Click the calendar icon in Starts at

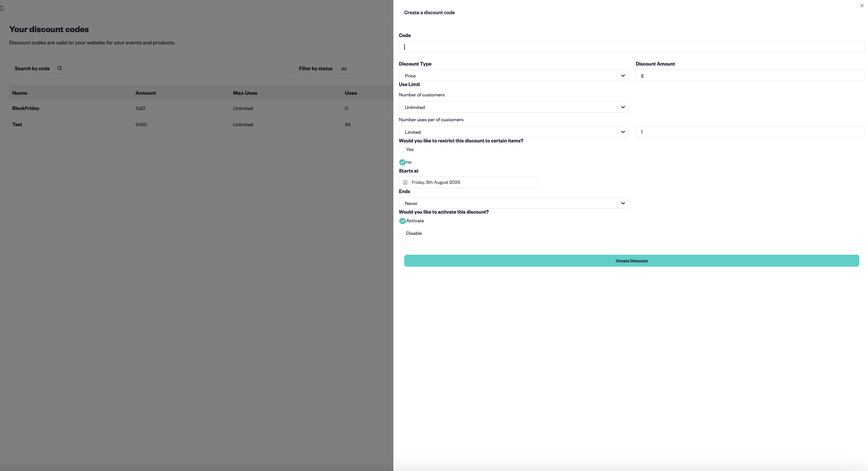point(405,183)
